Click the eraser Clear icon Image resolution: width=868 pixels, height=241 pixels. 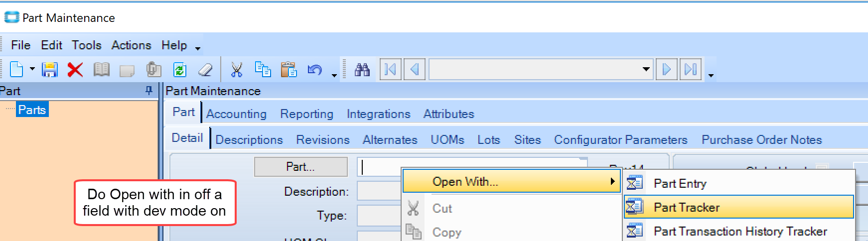point(205,70)
